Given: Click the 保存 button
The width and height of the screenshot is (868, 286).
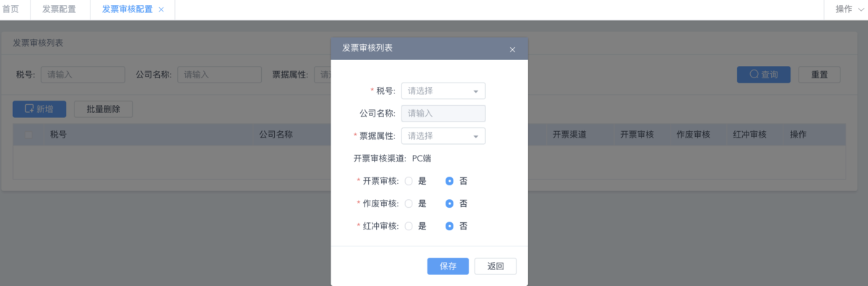Looking at the screenshot, I should click(448, 266).
